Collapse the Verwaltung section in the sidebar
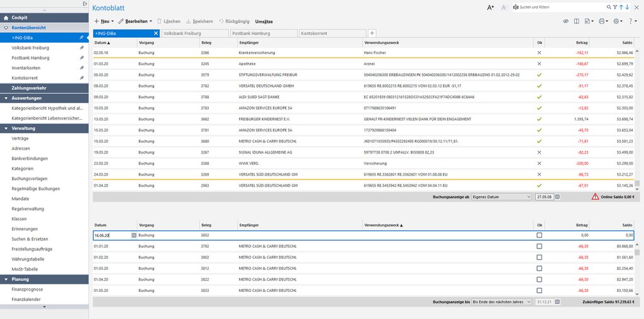The image size is (644, 319). tap(6, 128)
